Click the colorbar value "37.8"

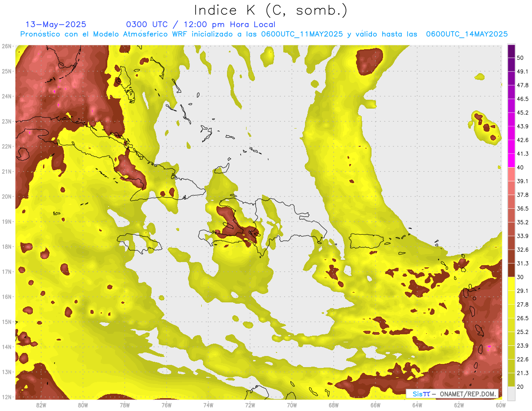[x=523, y=195]
